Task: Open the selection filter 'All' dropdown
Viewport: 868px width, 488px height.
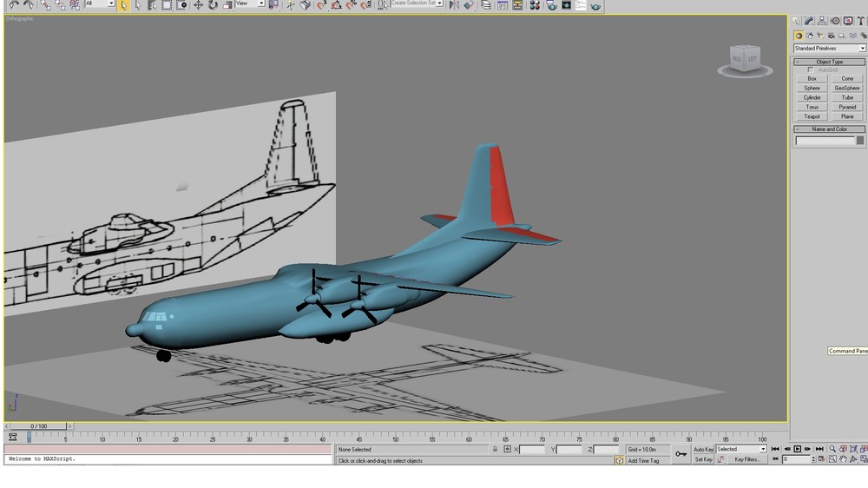Action: pos(100,3)
